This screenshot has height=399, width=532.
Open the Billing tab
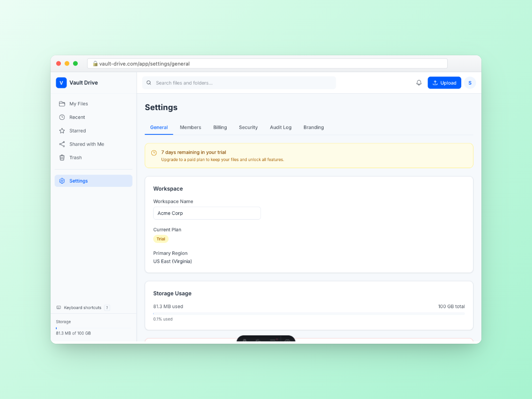[x=220, y=127]
